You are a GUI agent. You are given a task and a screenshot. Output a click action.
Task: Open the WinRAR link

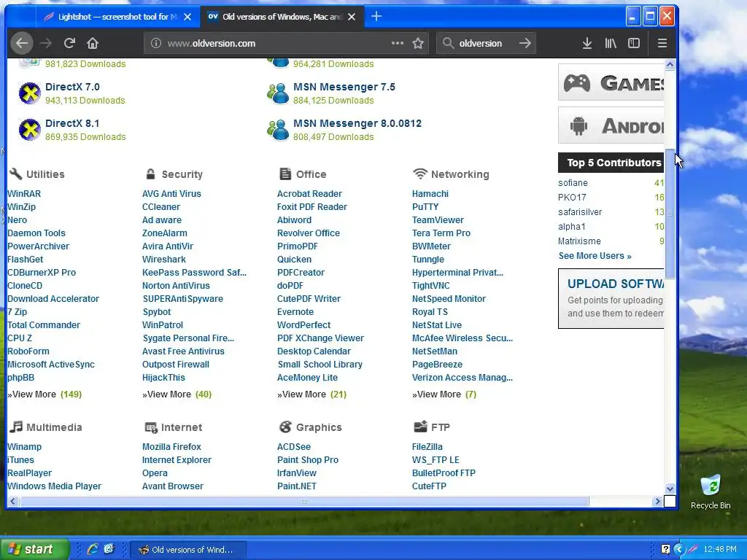[x=24, y=194]
